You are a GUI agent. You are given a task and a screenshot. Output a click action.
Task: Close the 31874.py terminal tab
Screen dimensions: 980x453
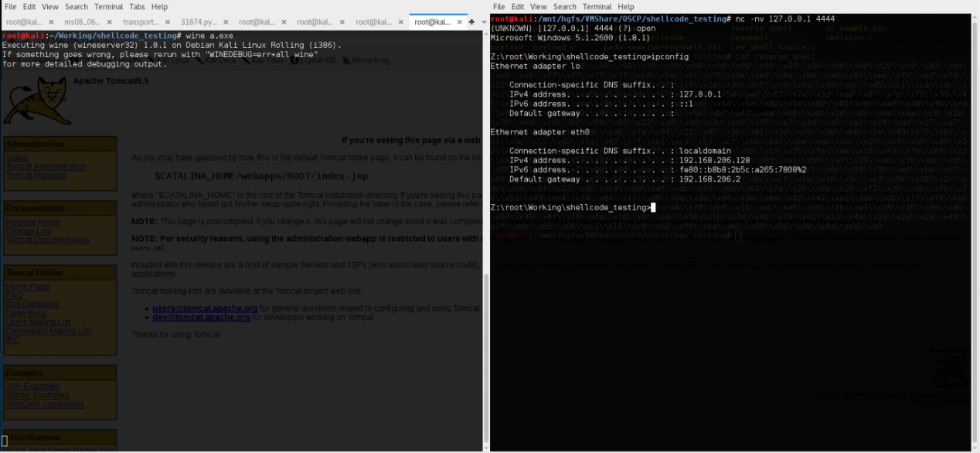pyautogui.click(x=226, y=22)
